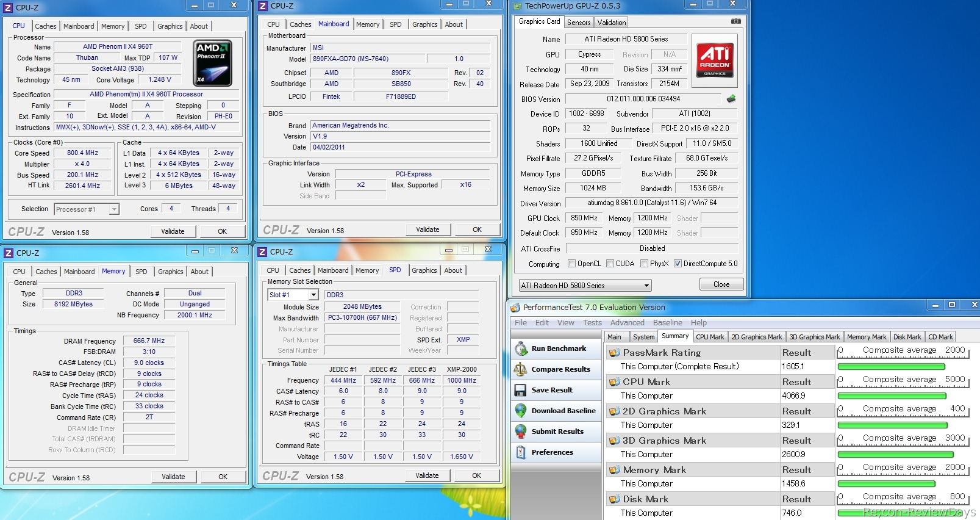Tick the CUDA checkbox
The image size is (980, 520).
click(610, 264)
